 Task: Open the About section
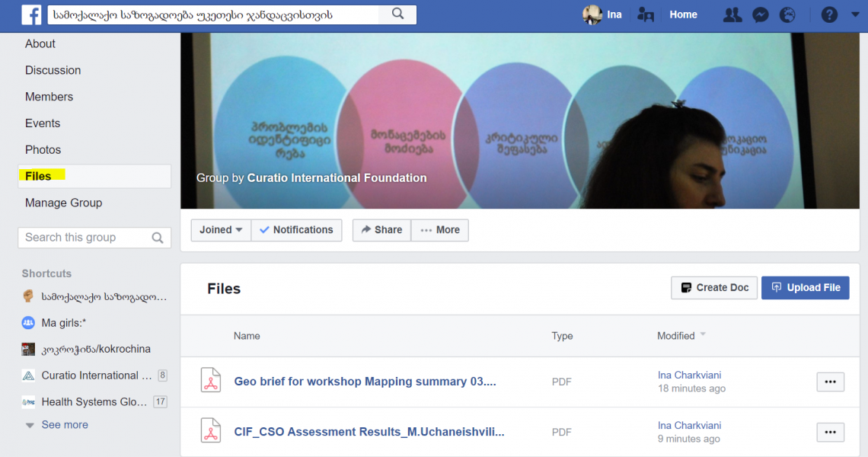click(40, 43)
